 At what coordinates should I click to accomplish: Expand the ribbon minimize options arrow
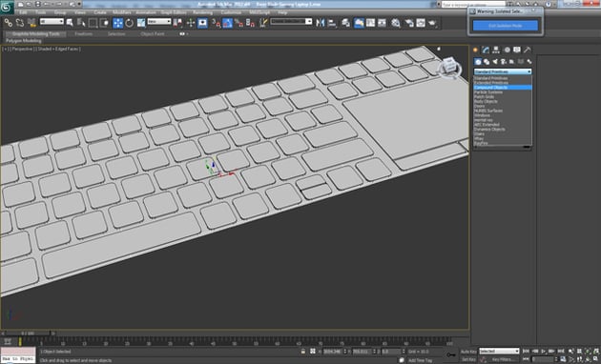coord(187,33)
